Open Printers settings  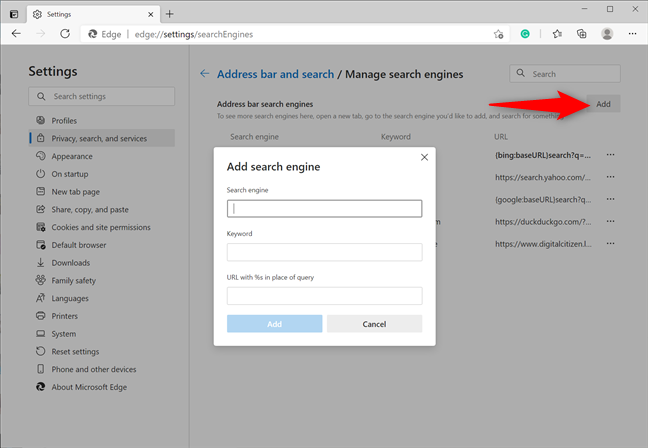tap(102, 316)
